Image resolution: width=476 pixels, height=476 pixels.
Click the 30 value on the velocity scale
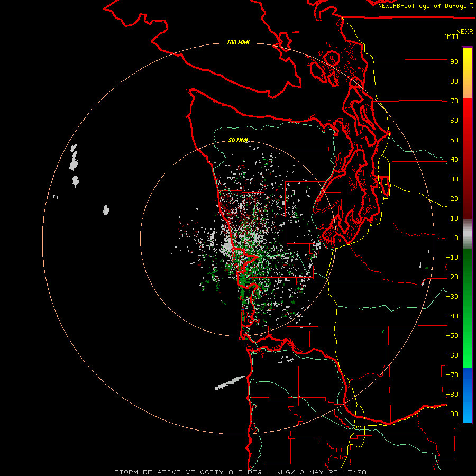[x=454, y=179]
